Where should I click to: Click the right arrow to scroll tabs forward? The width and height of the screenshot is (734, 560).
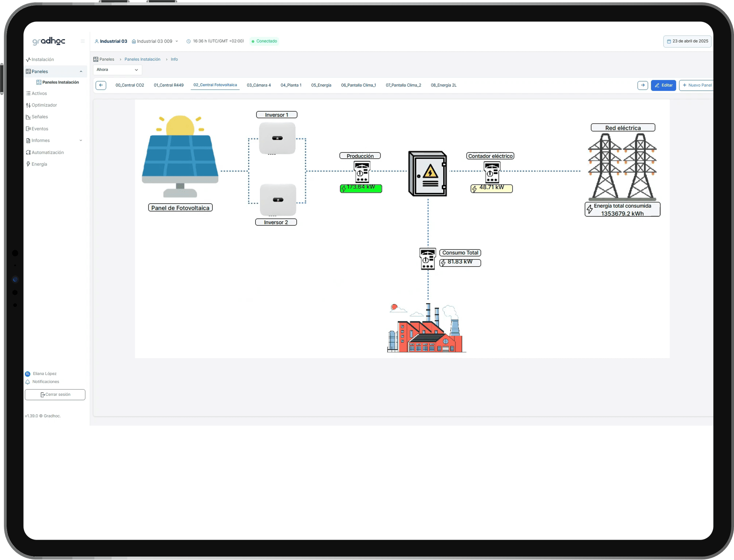(642, 85)
